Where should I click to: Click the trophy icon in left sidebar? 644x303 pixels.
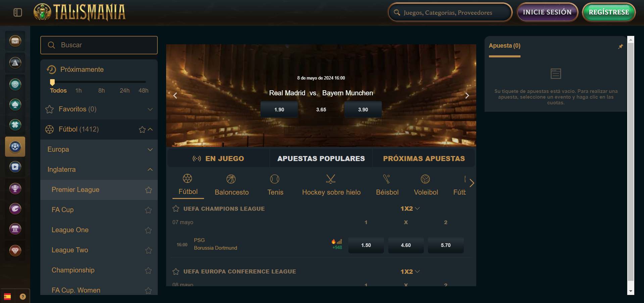15,189
